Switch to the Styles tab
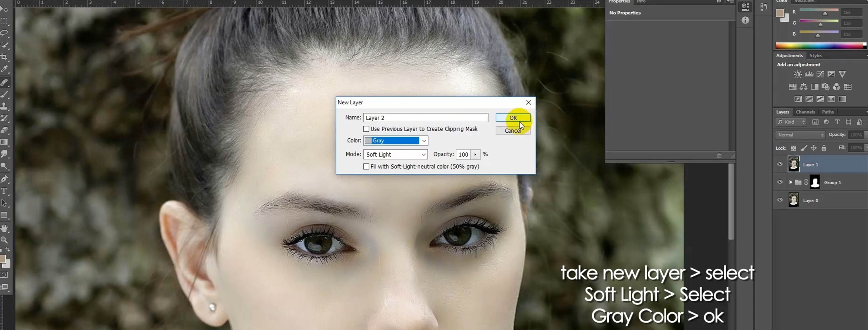 click(x=816, y=56)
